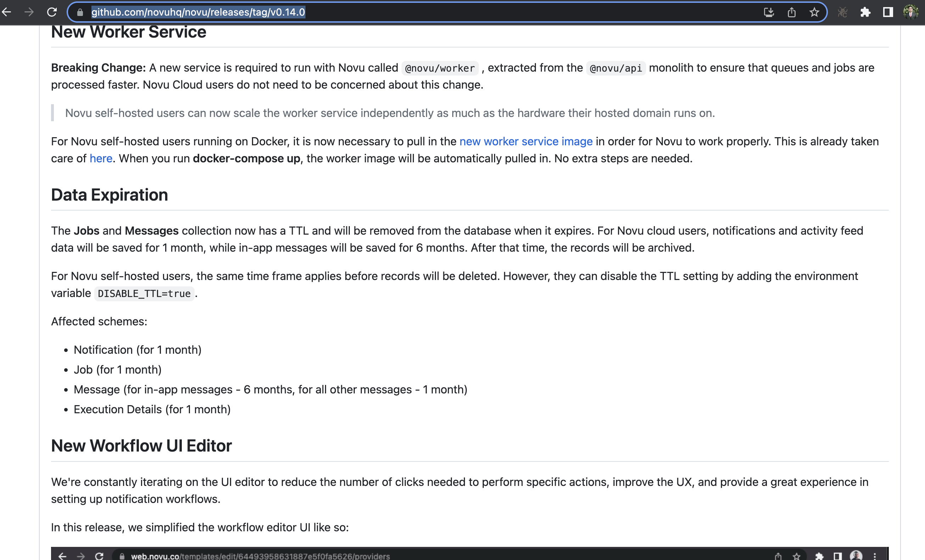
Task: Click the lock icon to view site information
Action: click(80, 12)
